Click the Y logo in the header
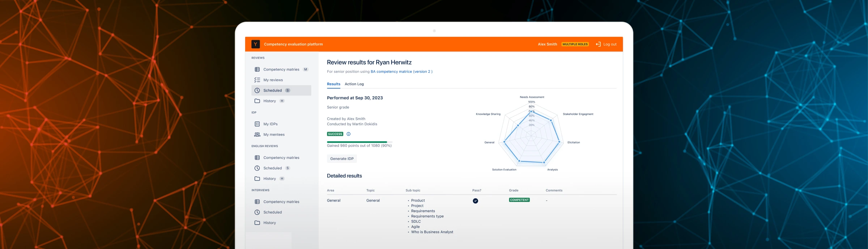 255,44
